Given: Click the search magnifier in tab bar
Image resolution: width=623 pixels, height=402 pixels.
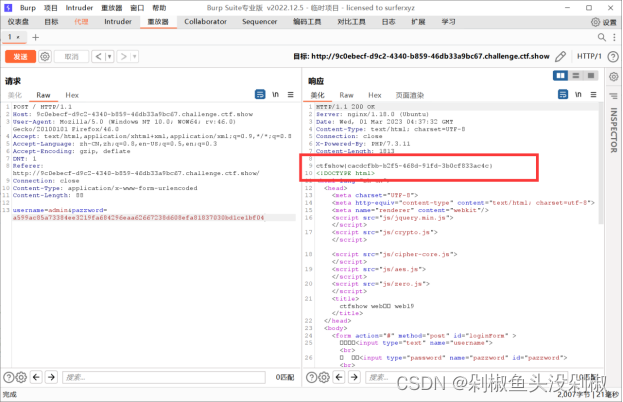Looking at the screenshot, I should 602,37.
